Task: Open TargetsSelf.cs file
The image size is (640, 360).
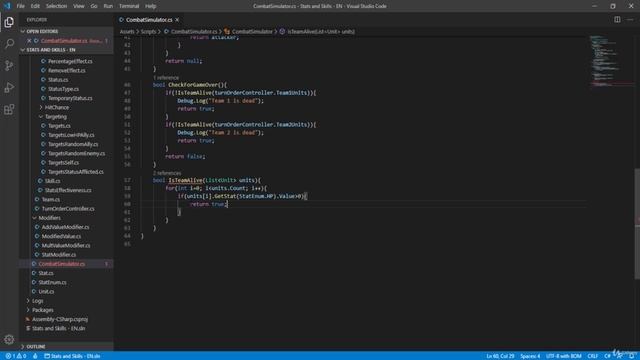Action: click(x=63, y=162)
